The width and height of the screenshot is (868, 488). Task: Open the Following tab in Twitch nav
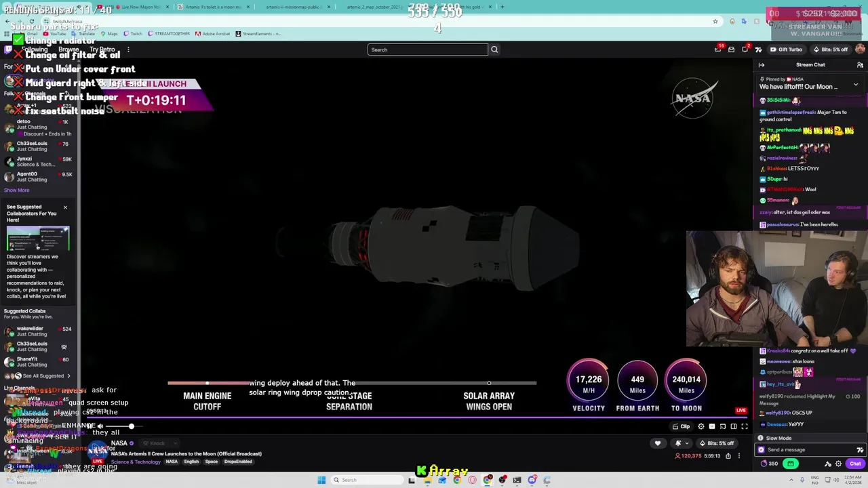35,49
